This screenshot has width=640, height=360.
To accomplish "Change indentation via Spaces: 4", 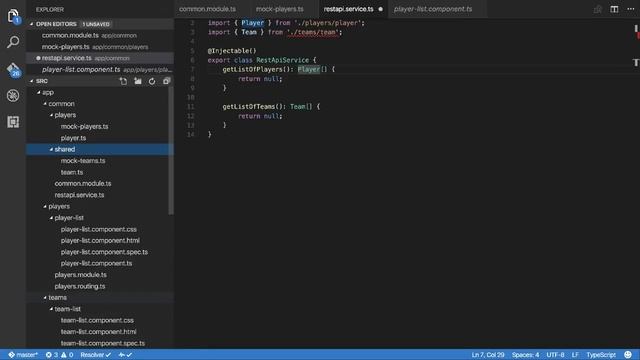I will [x=525, y=355].
